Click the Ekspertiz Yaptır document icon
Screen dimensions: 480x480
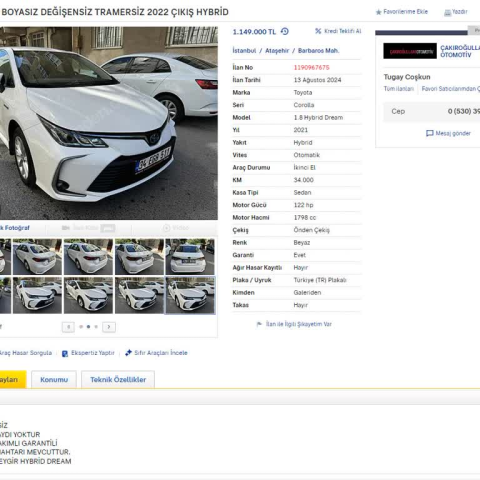(x=65, y=353)
